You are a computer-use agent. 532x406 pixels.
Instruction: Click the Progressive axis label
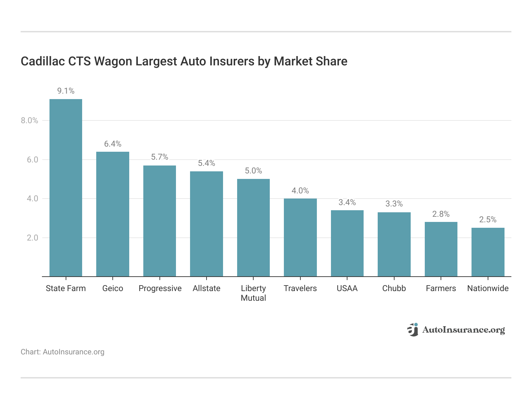click(x=160, y=288)
